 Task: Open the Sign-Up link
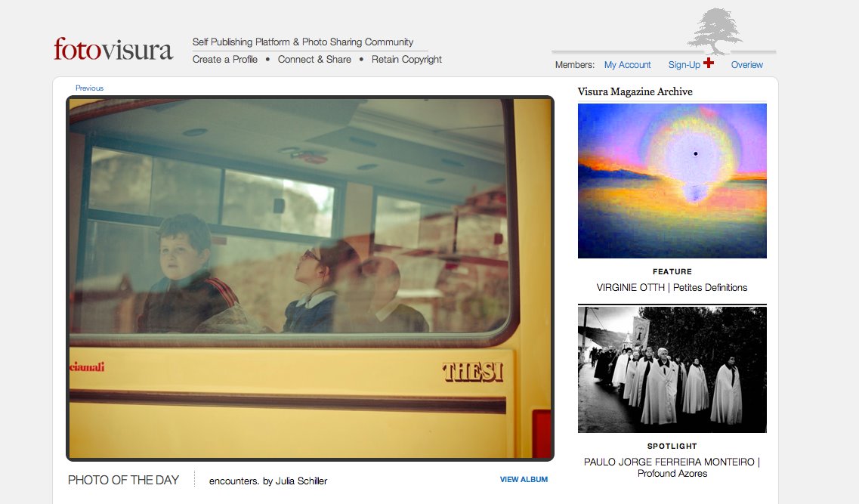[x=684, y=65]
